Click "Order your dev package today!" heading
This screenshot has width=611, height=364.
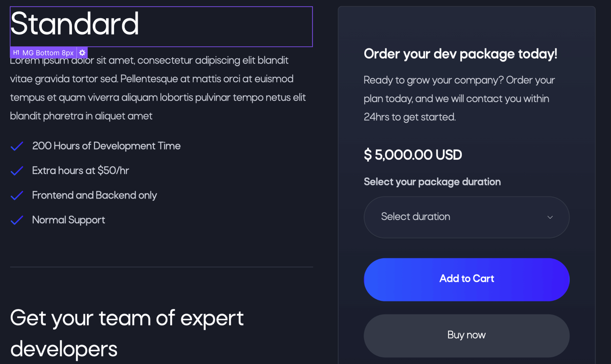460,54
